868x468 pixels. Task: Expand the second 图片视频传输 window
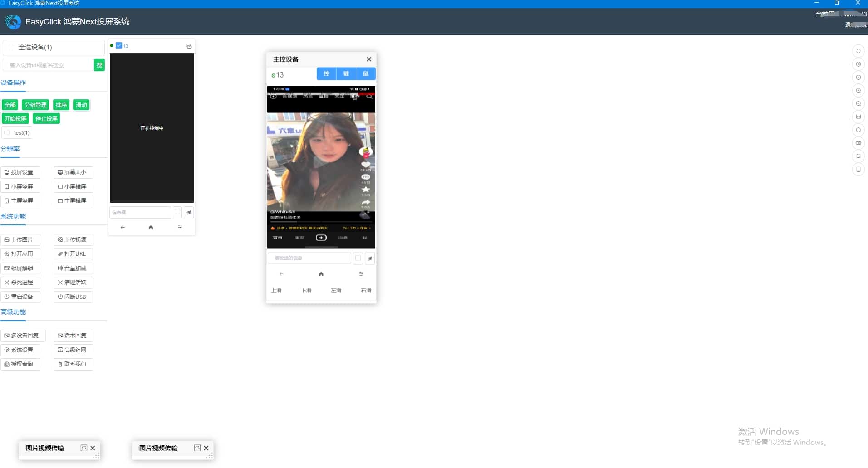coord(197,448)
